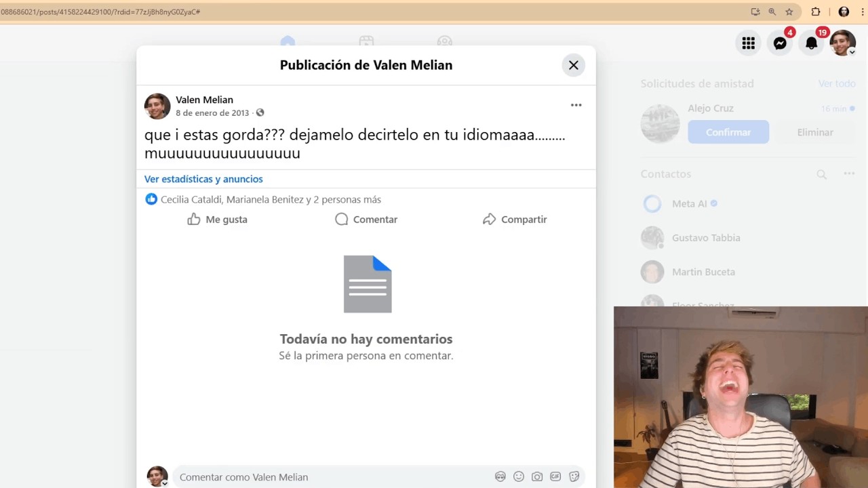Click the Facebook home tab icon
This screenshot has width=868, height=488.
[288, 42]
